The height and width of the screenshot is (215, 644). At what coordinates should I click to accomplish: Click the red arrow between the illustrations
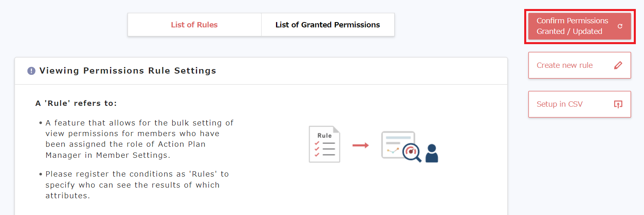(360, 145)
